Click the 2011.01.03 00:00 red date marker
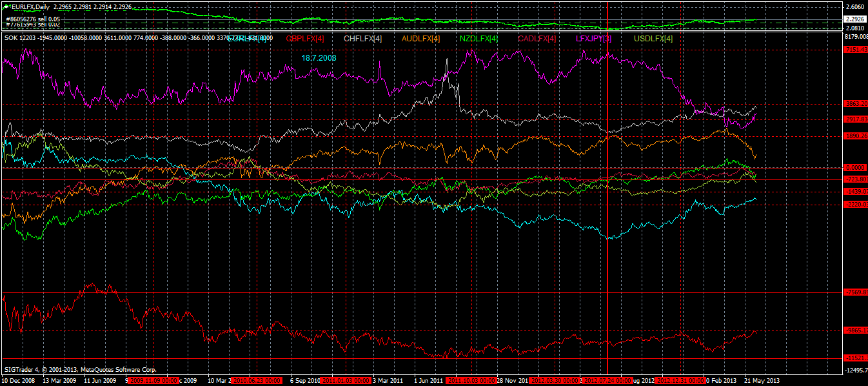This screenshot has width=868, height=386. [x=346, y=381]
